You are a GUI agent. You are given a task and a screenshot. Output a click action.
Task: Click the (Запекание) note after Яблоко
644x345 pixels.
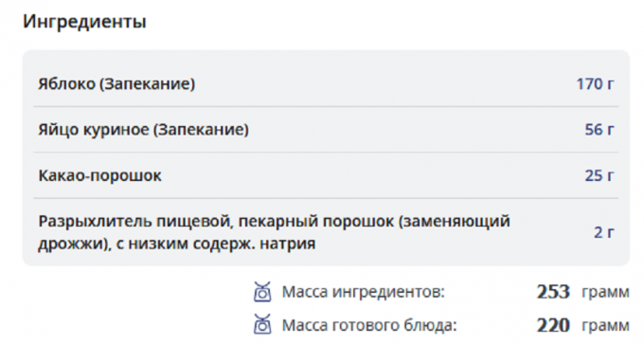[x=148, y=84]
